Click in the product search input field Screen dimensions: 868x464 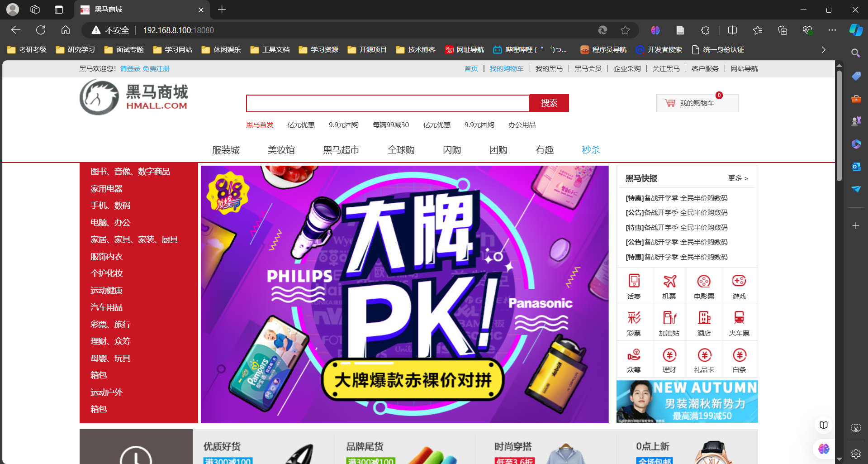tap(388, 103)
